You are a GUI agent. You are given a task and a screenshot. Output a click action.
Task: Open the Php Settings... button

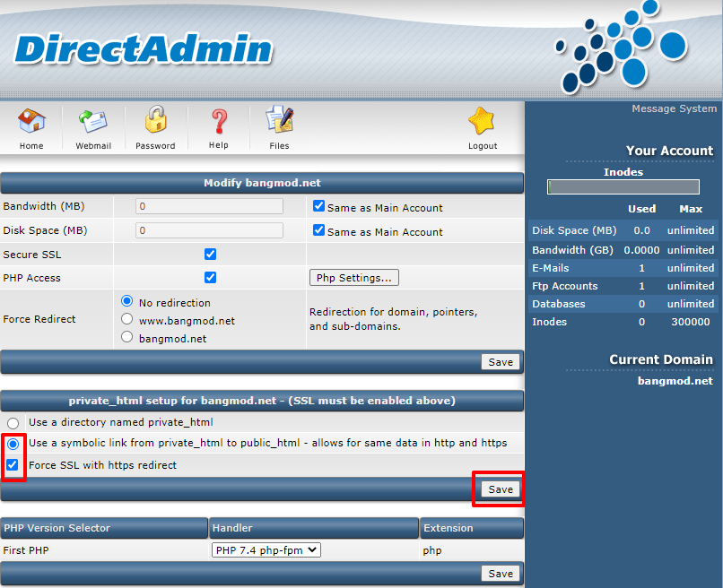click(354, 278)
